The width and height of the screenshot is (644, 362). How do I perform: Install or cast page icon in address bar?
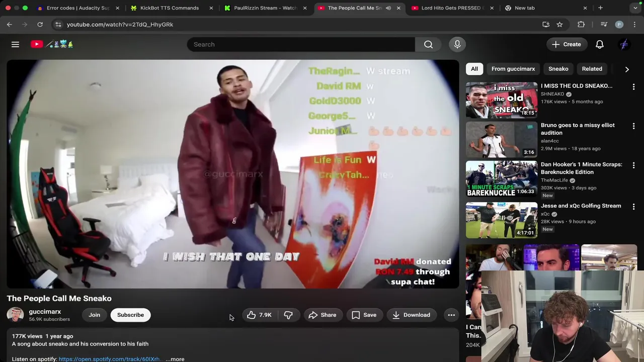tap(546, 24)
